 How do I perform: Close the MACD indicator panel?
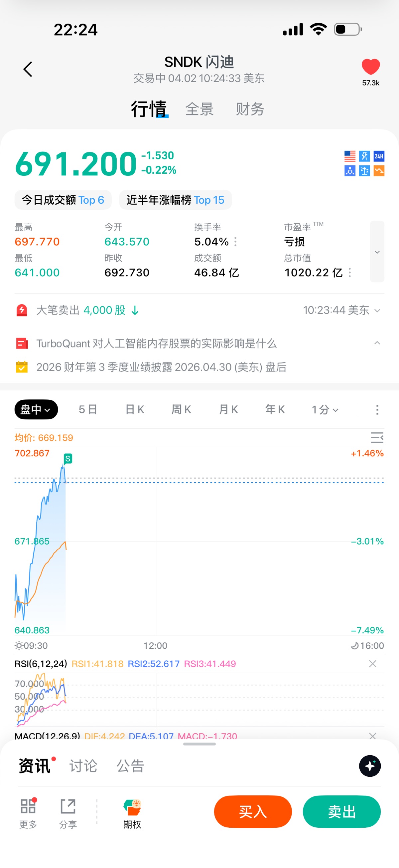(372, 736)
